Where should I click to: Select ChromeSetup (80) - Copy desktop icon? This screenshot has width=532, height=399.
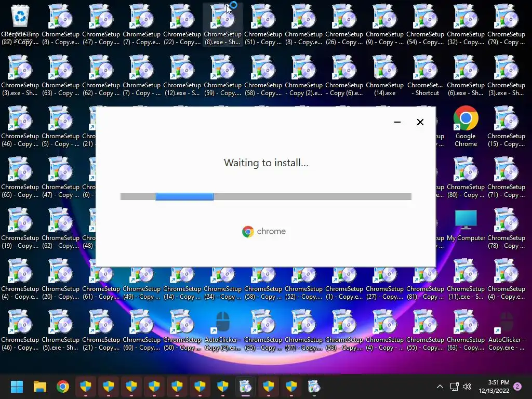coord(465,178)
